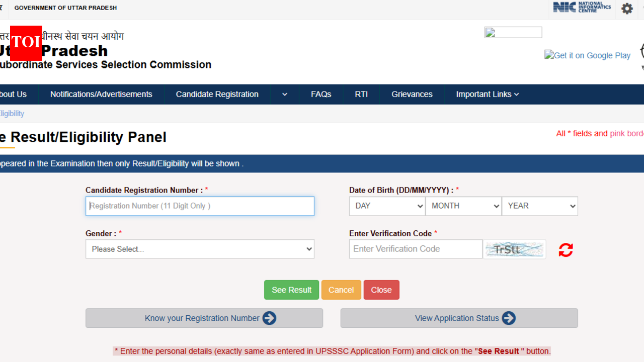
Task: Expand the Gender Please Select dropdown
Action: 200,249
